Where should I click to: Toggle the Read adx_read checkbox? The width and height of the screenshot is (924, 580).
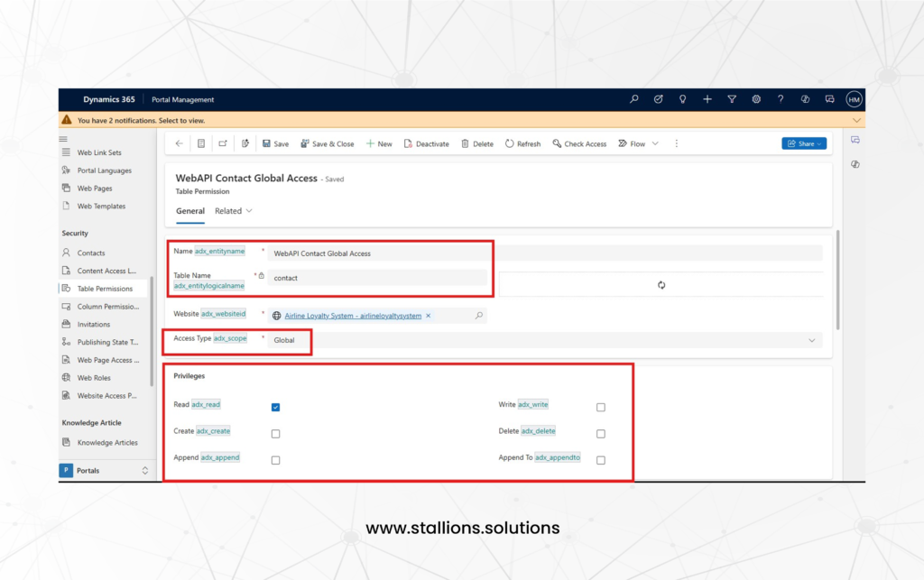276,407
